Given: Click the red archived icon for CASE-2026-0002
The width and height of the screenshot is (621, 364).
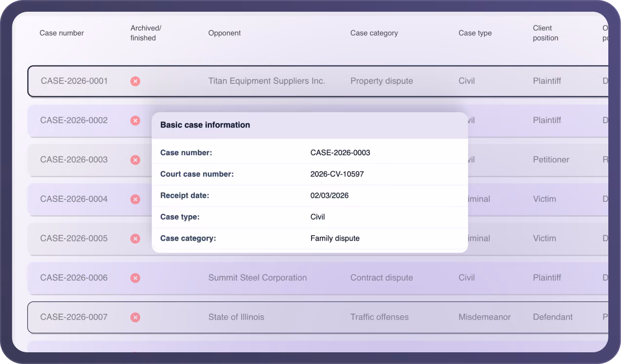Looking at the screenshot, I should click(x=135, y=121).
